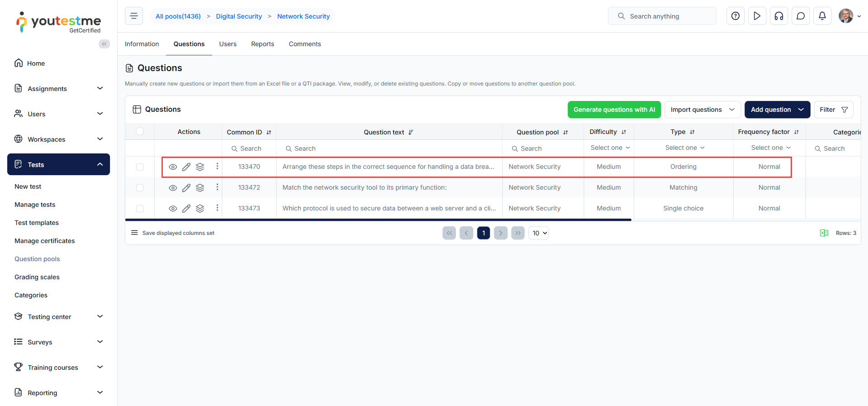This screenshot has height=406, width=868.
Task: Change rows per page dropdown showing 10
Action: pyautogui.click(x=539, y=233)
